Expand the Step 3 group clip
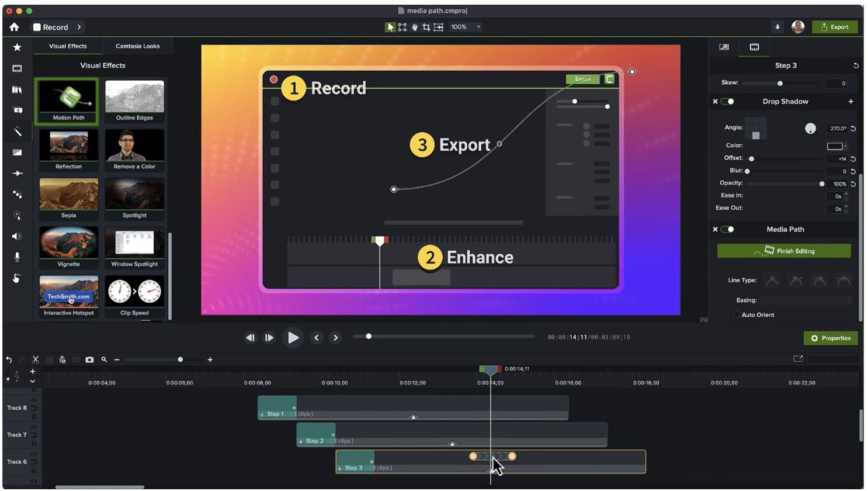This screenshot has width=868, height=491. pos(340,468)
